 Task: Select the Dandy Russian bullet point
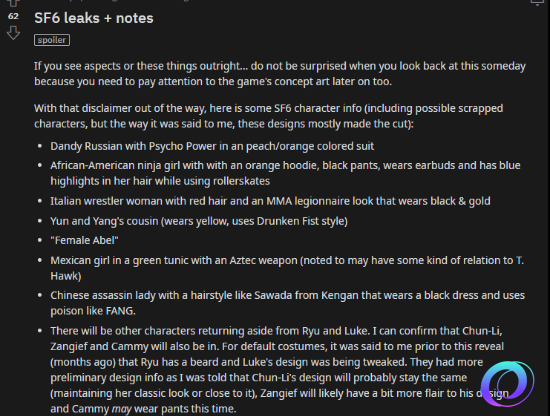click(212, 146)
